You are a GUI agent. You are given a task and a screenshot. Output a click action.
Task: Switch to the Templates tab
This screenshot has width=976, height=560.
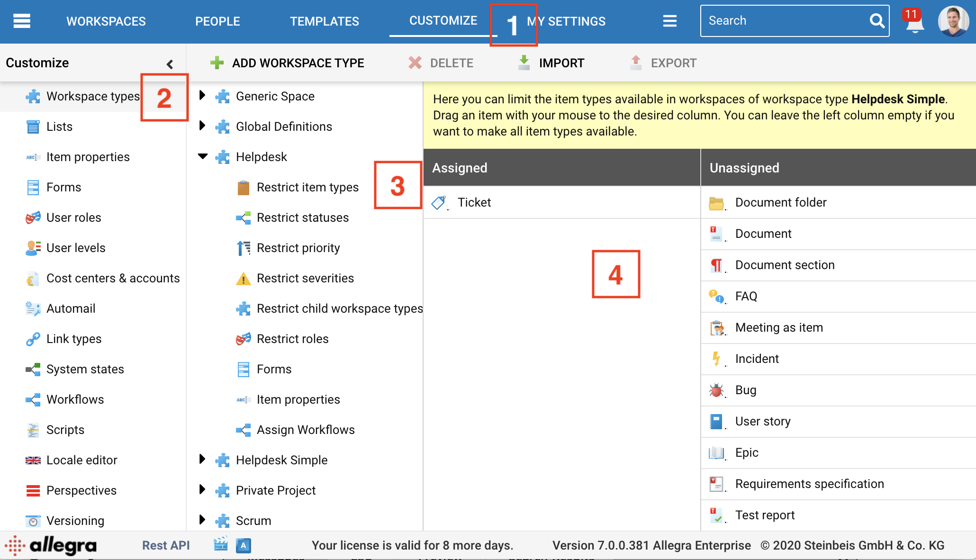click(x=325, y=21)
